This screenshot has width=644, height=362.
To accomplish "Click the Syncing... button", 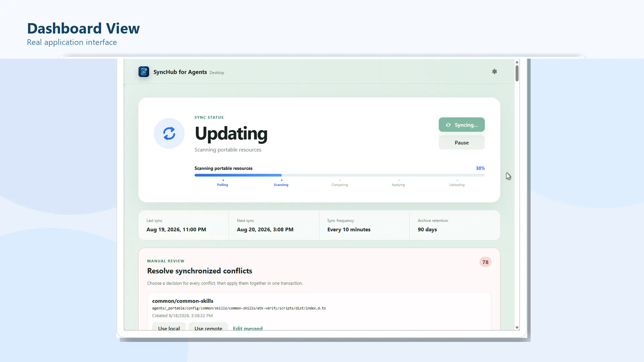I will click(462, 125).
